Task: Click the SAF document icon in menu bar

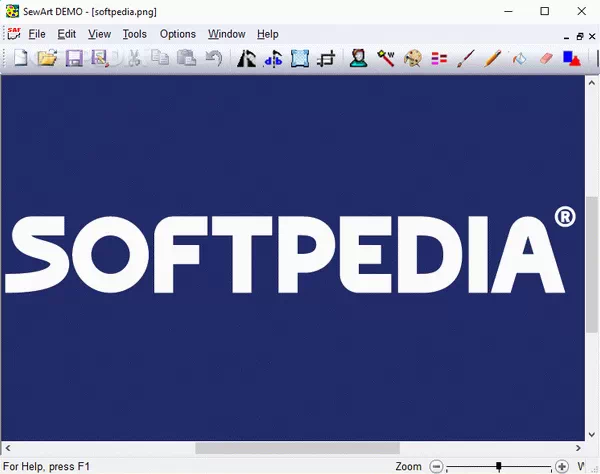Action: pyautogui.click(x=14, y=34)
